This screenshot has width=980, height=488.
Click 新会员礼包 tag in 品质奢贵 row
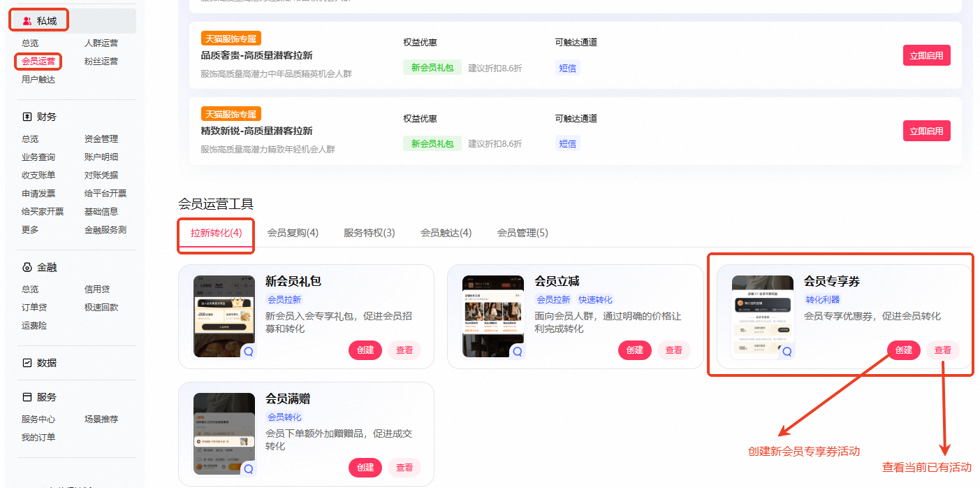(432, 68)
